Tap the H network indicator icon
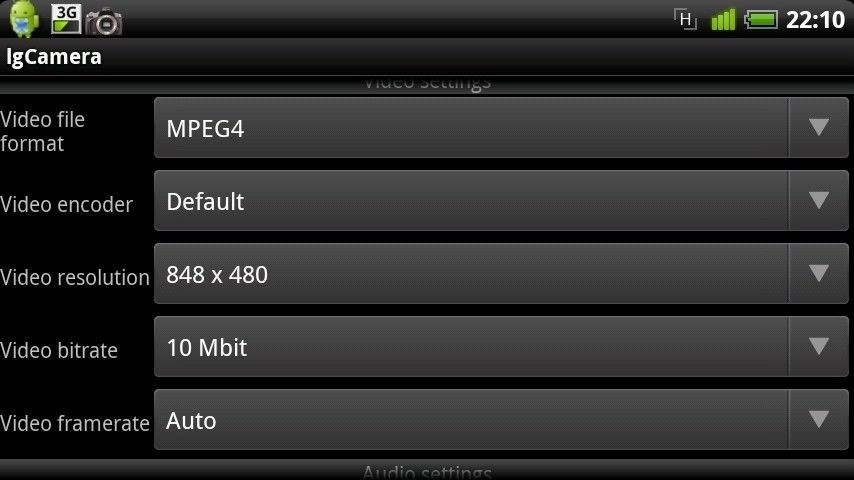854x480 pixels. pyautogui.click(x=685, y=20)
